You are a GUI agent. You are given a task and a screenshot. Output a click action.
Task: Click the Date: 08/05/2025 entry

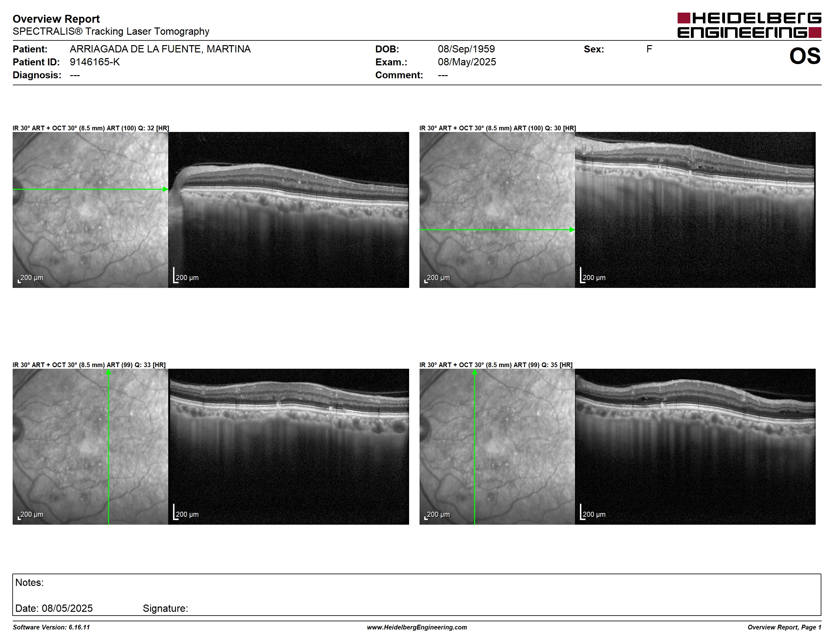54,609
